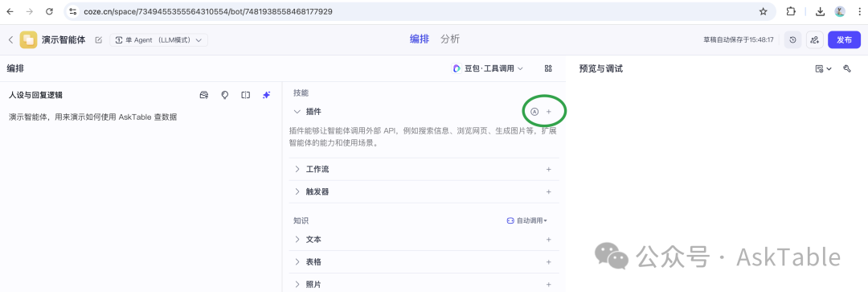Click the browser forward arrow

pyautogui.click(x=30, y=11)
